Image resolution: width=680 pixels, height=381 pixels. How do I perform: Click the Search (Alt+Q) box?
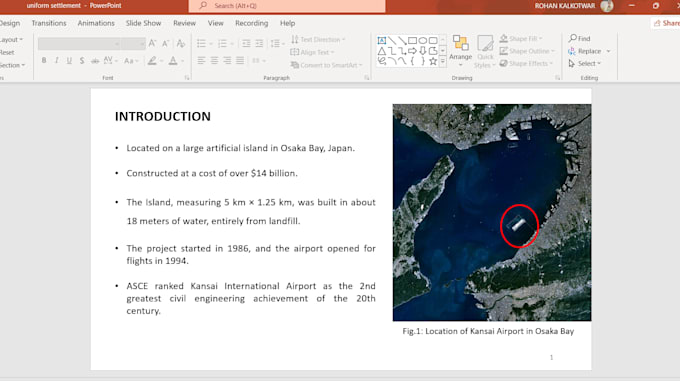(x=287, y=6)
